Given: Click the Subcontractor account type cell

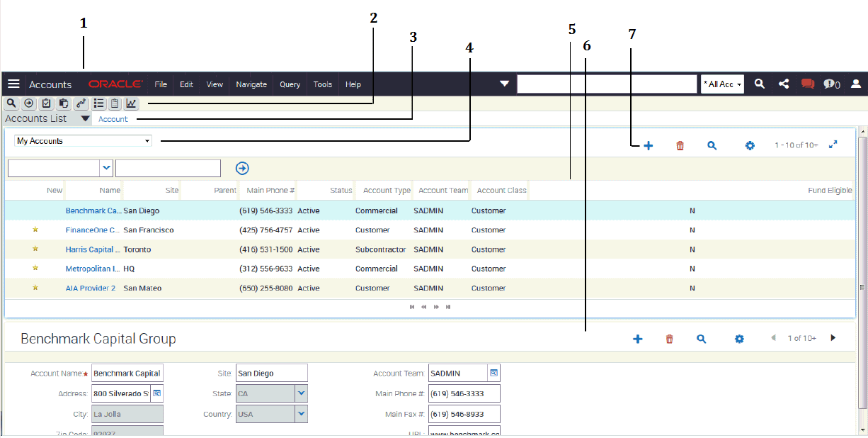Looking at the screenshot, I should coord(381,249).
